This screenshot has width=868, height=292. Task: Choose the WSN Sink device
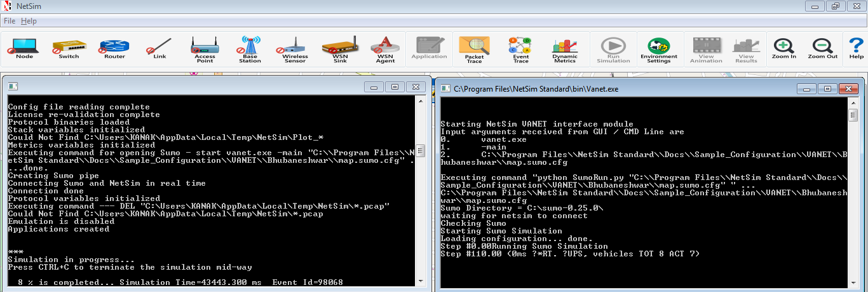340,50
